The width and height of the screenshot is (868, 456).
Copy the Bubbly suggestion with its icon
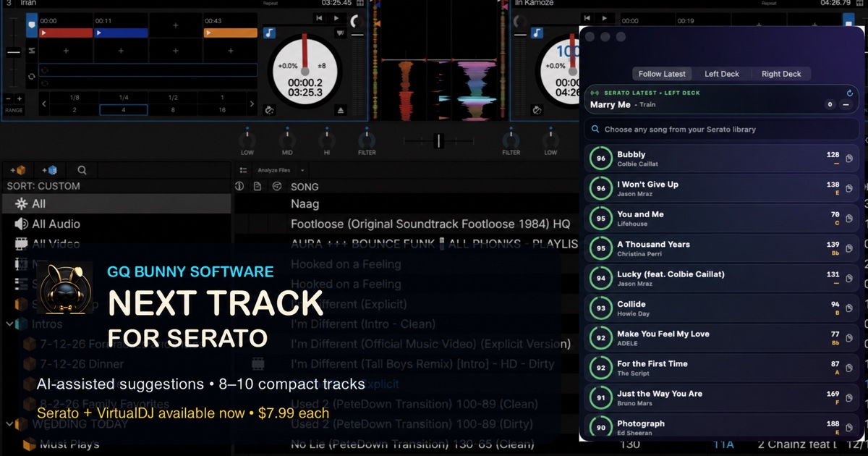[849, 159]
